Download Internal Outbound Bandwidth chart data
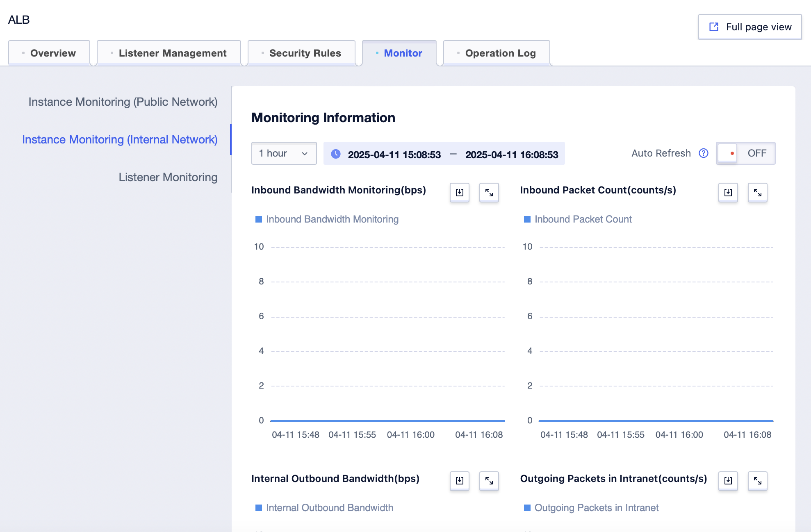This screenshot has width=811, height=532. click(x=459, y=481)
